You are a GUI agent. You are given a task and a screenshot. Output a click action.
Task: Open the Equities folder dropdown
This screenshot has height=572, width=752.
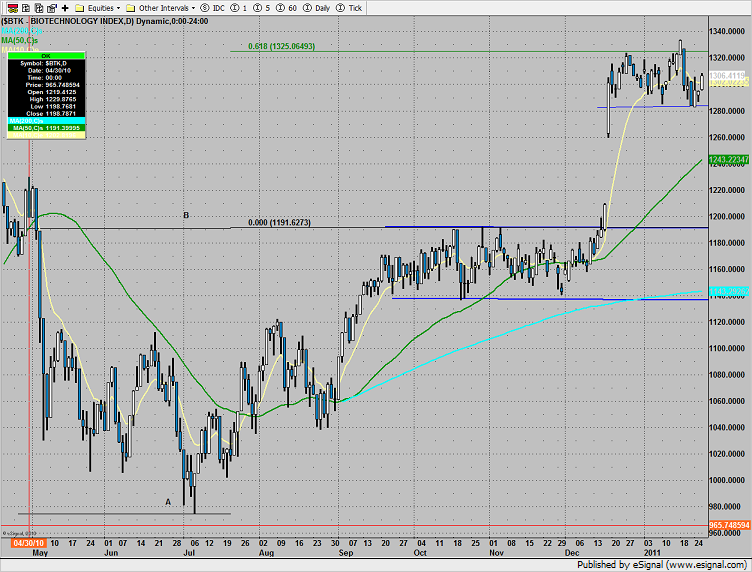click(99, 7)
